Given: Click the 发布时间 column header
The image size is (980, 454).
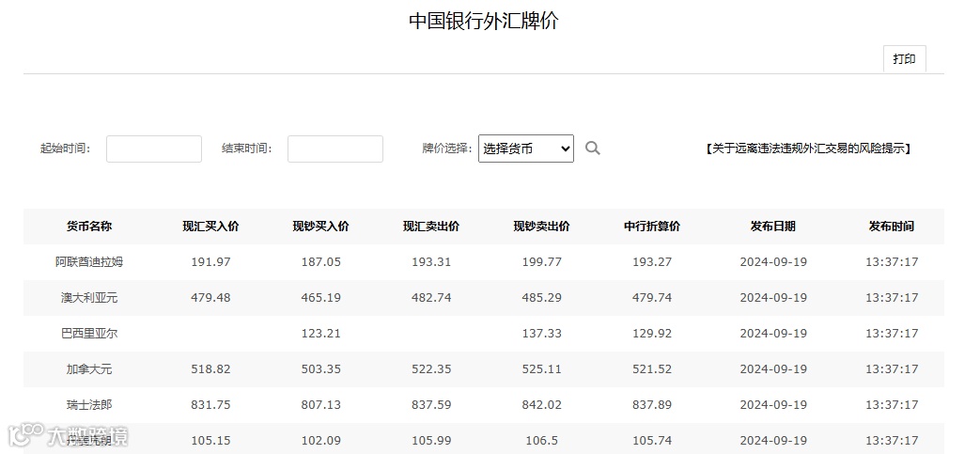Looking at the screenshot, I should pos(892,227).
